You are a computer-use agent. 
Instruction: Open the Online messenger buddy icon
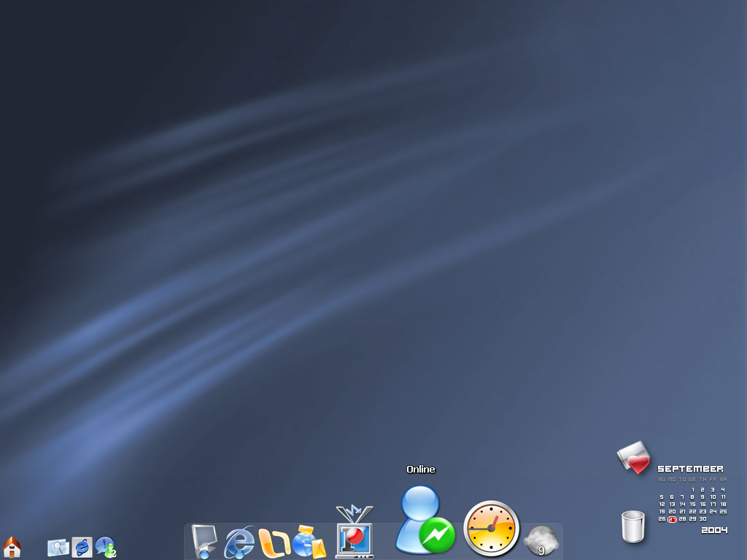click(423, 521)
